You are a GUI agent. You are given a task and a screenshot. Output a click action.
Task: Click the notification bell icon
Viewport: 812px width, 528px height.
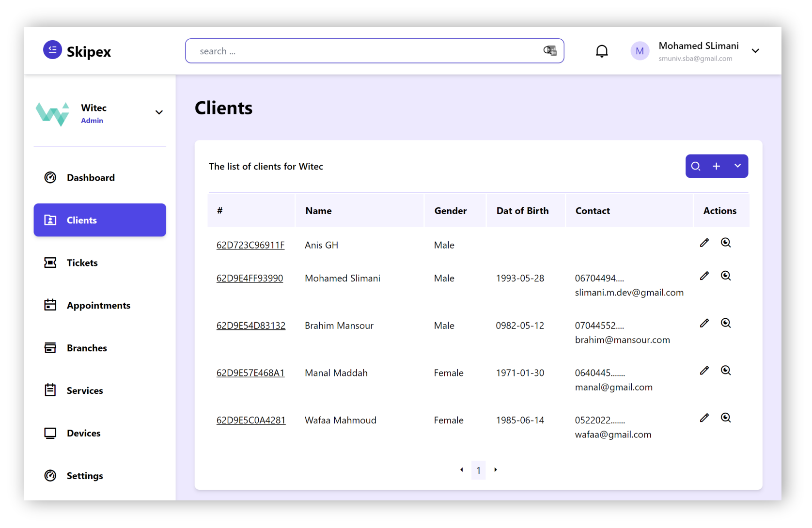(601, 51)
